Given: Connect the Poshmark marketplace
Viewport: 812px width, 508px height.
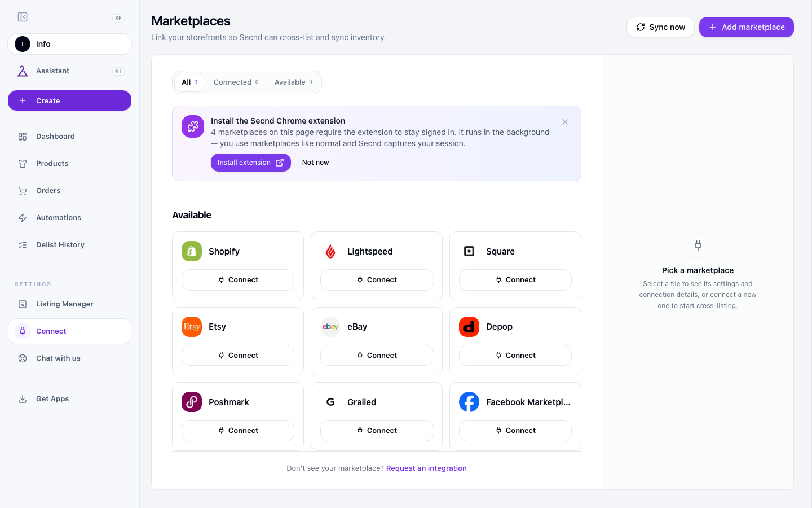Looking at the screenshot, I should (238, 431).
